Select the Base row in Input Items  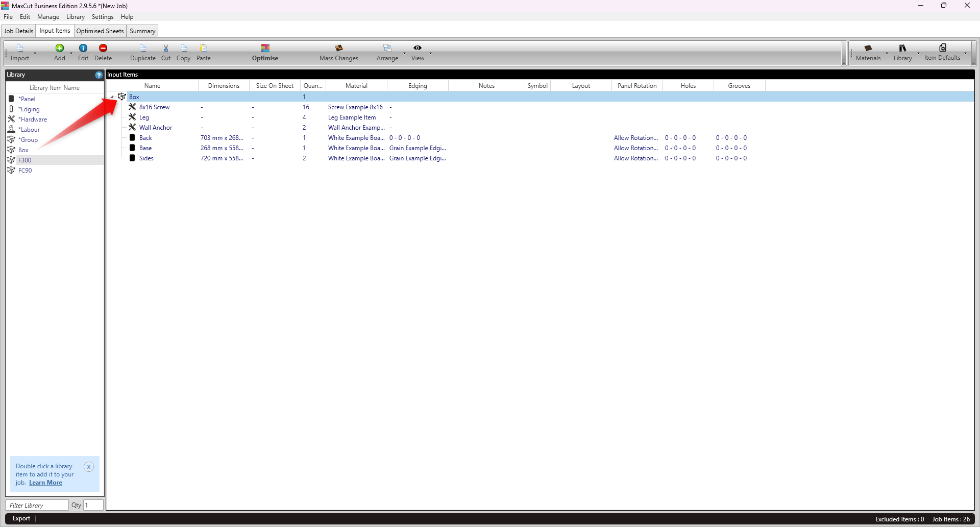pos(540,148)
